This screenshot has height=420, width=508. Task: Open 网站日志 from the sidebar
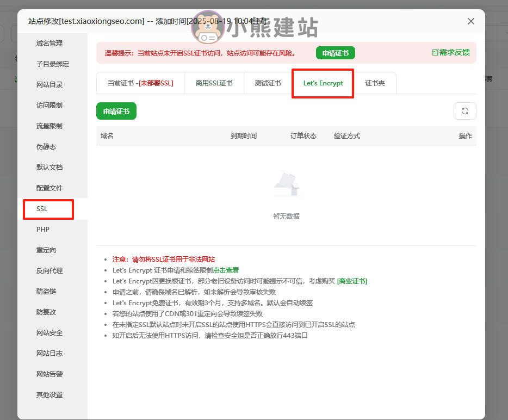pyautogui.click(x=49, y=354)
